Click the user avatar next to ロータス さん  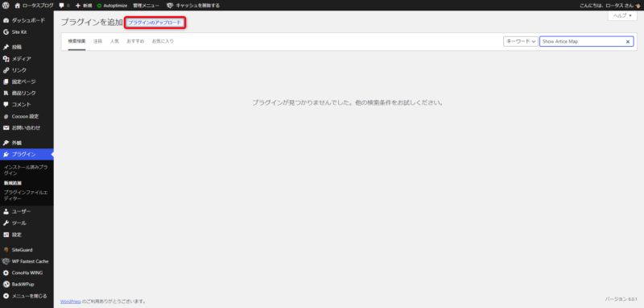tap(638, 6)
